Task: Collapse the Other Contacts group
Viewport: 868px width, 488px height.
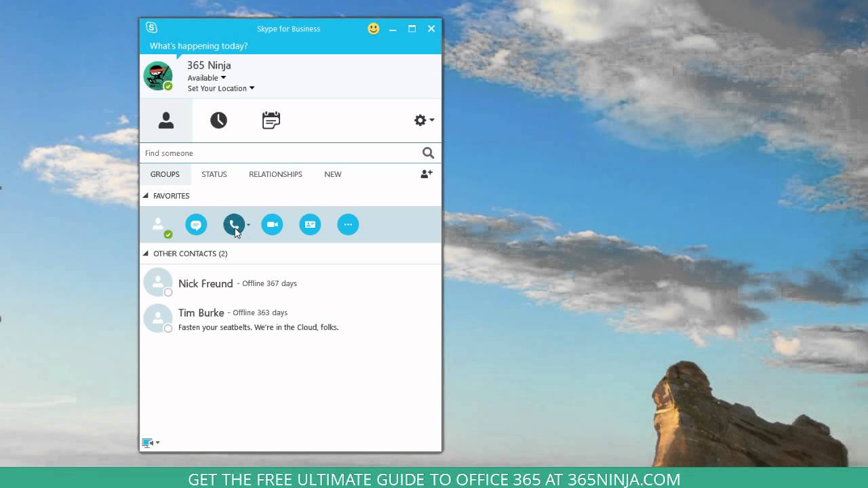Action: pyautogui.click(x=145, y=253)
